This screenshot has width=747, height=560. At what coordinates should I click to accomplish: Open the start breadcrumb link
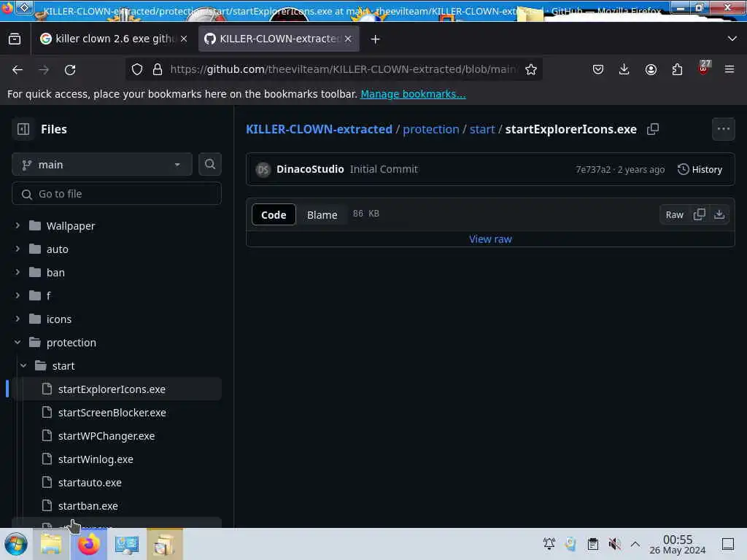482,129
